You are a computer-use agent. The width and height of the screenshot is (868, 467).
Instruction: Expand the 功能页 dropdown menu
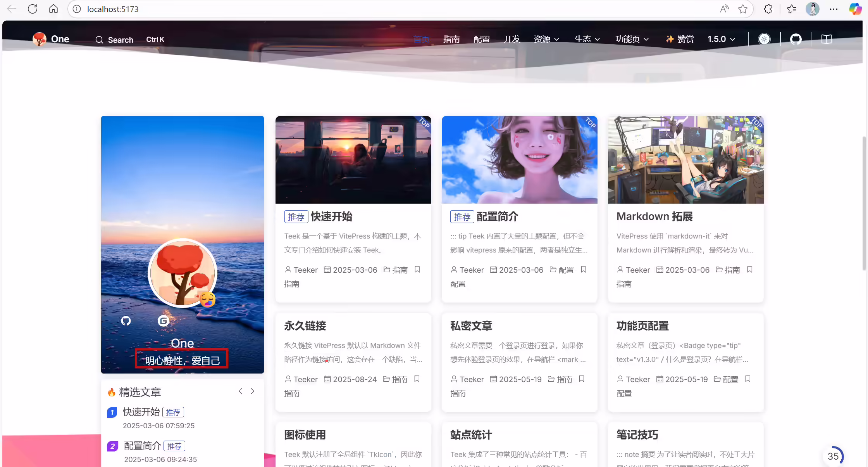tap(632, 39)
